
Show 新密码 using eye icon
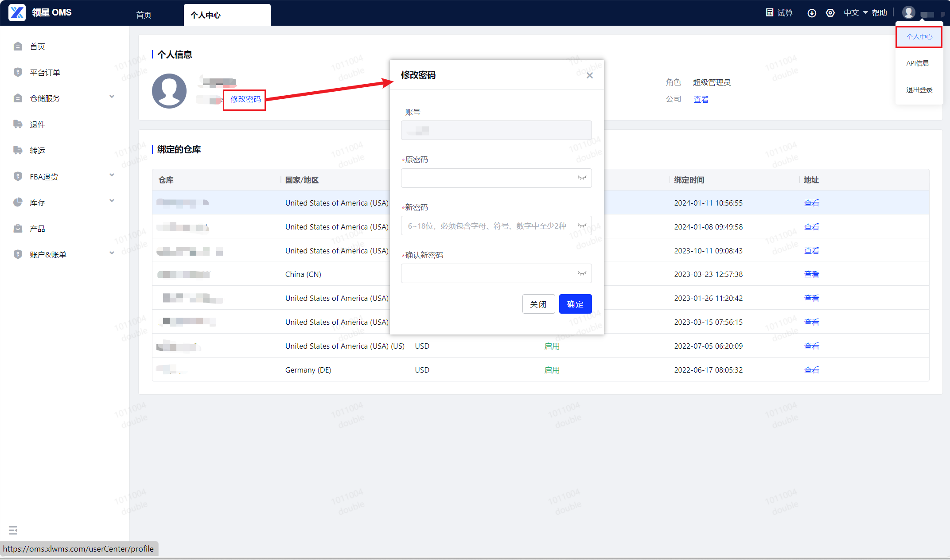pos(582,226)
